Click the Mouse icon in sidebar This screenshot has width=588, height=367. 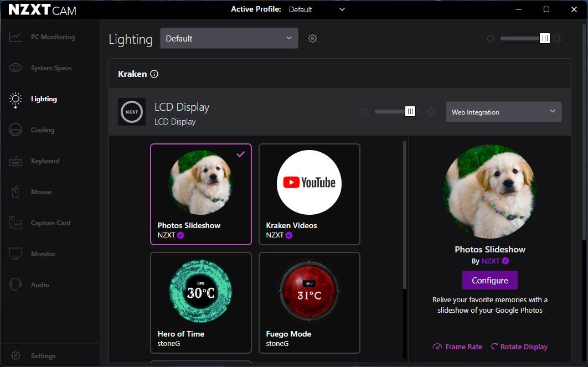16,192
